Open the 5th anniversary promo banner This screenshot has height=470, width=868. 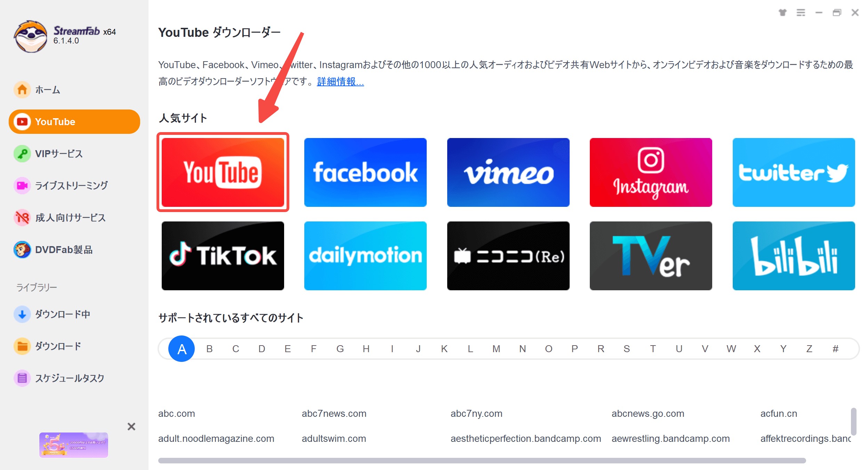pos(74,445)
